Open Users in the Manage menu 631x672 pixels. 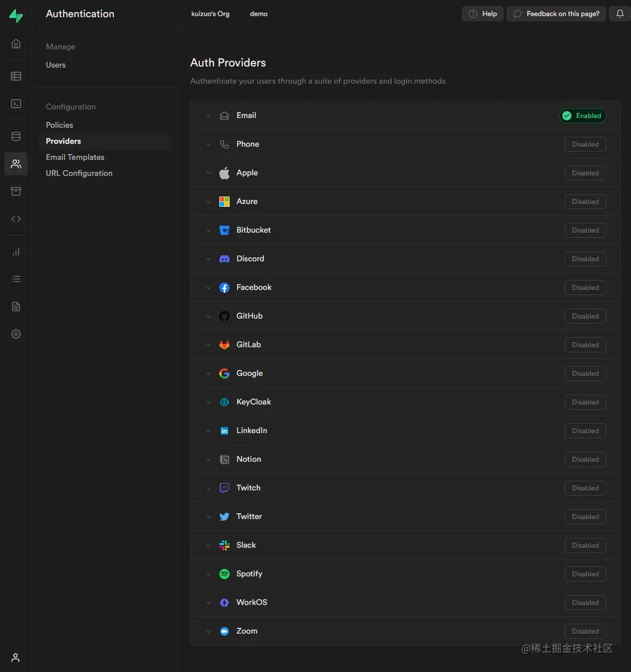click(56, 65)
